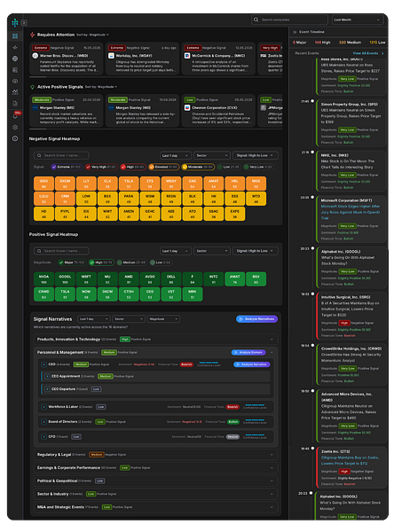
Task: Open the line chart icon in sidebar
Action: click(15, 92)
